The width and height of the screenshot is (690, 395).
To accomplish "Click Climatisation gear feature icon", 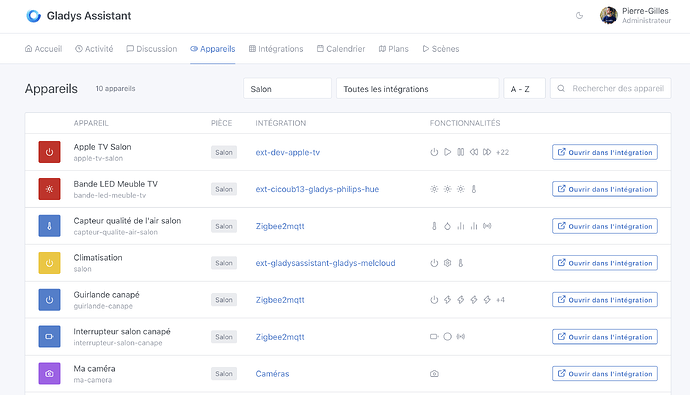I will tap(448, 263).
